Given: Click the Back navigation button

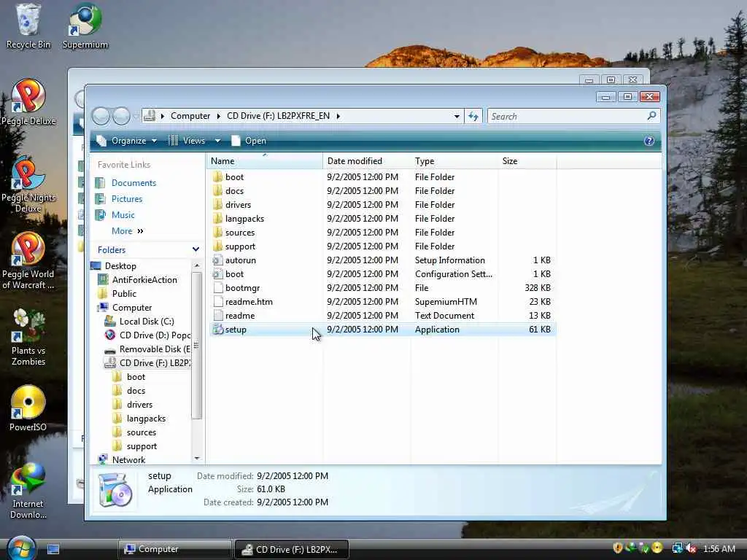Looking at the screenshot, I should pyautogui.click(x=101, y=116).
